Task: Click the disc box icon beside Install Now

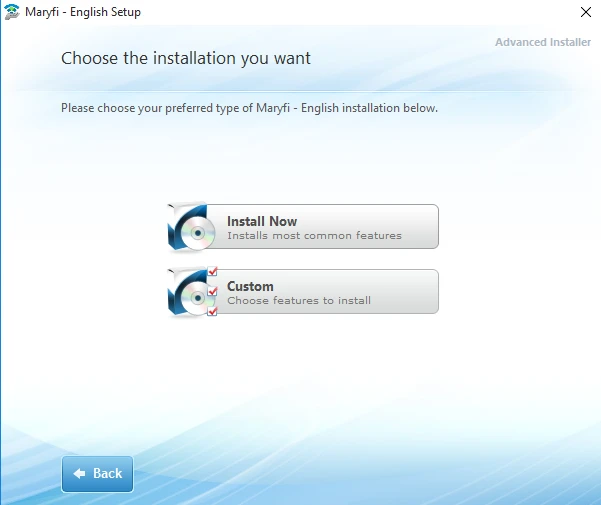Action: click(188, 228)
